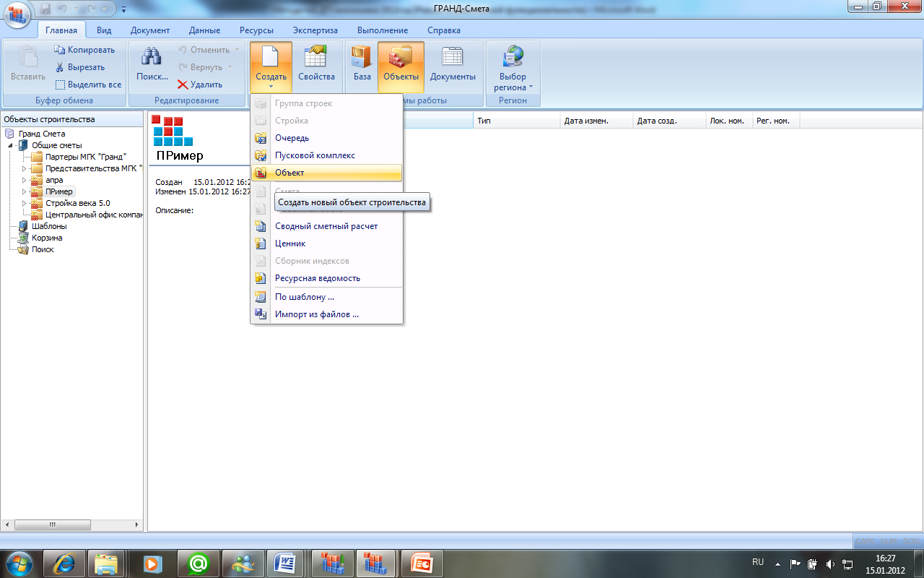Choose Импорт из файлов ... menu entry

pos(326,314)
